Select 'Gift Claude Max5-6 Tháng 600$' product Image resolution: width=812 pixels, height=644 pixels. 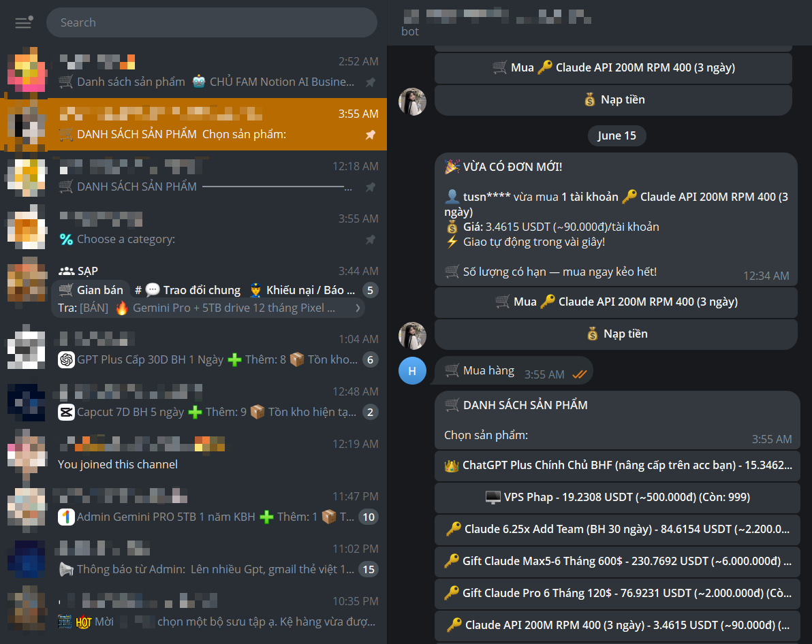pyautogui.click(x=617, y=561)
